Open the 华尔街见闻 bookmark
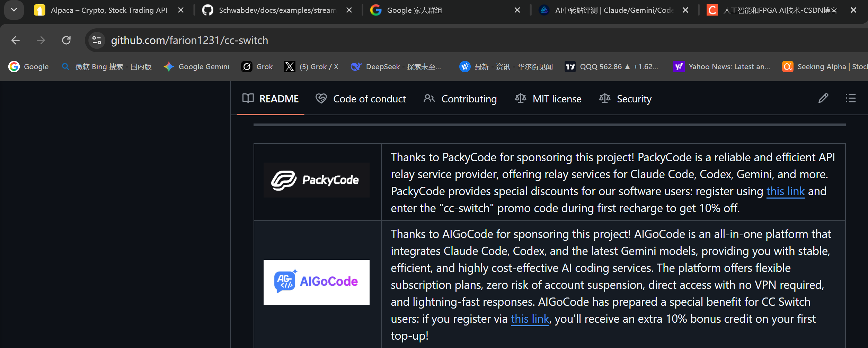The width and height of the screenshot is (868, 348). (506, 67)
